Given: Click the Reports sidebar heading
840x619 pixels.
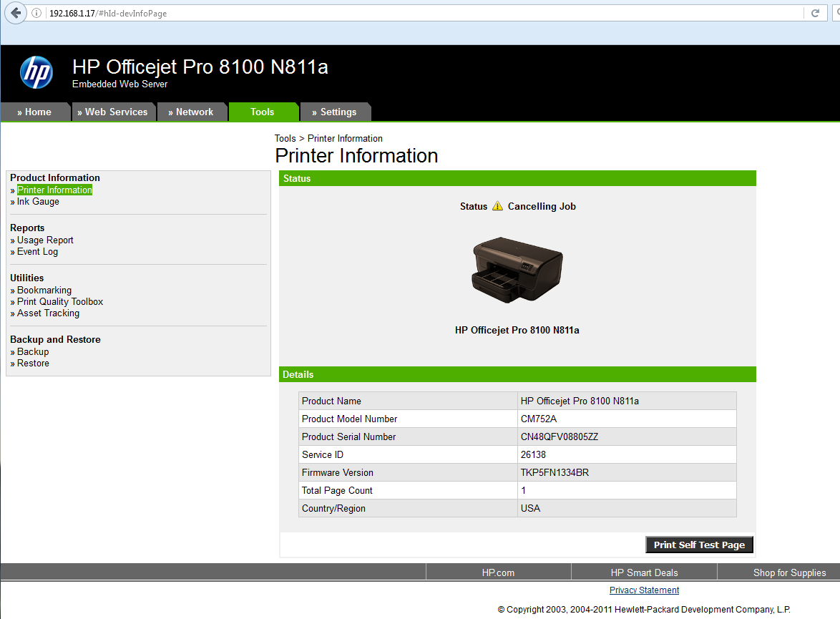Looking at the screenshot, I should tap(27, 228).
